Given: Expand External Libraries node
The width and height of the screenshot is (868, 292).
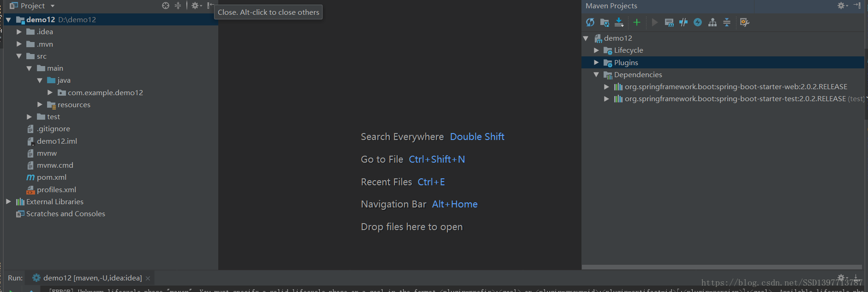Looking at the screenshot, I should point(8,202).
